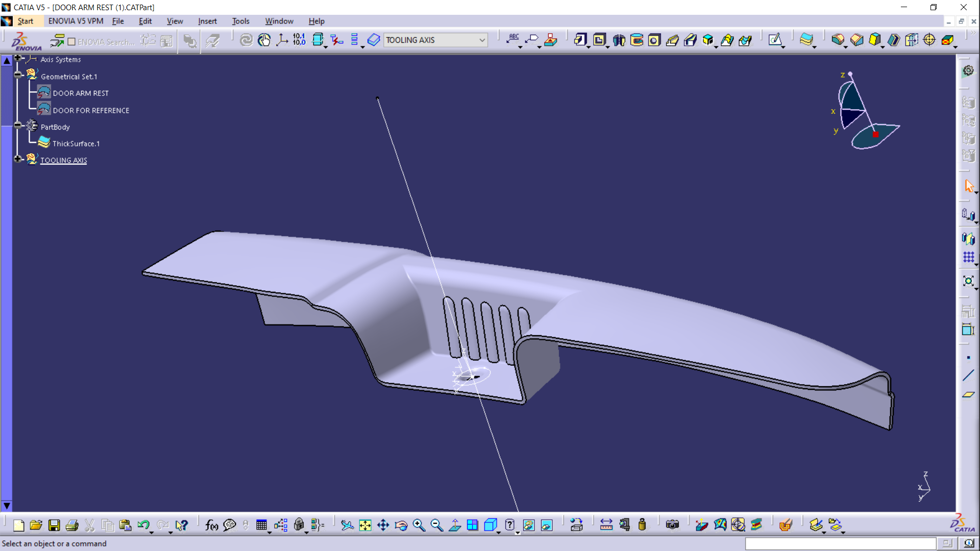Open the Tools menu
Viewport: 980px width, 551px height.
point(240,21)
